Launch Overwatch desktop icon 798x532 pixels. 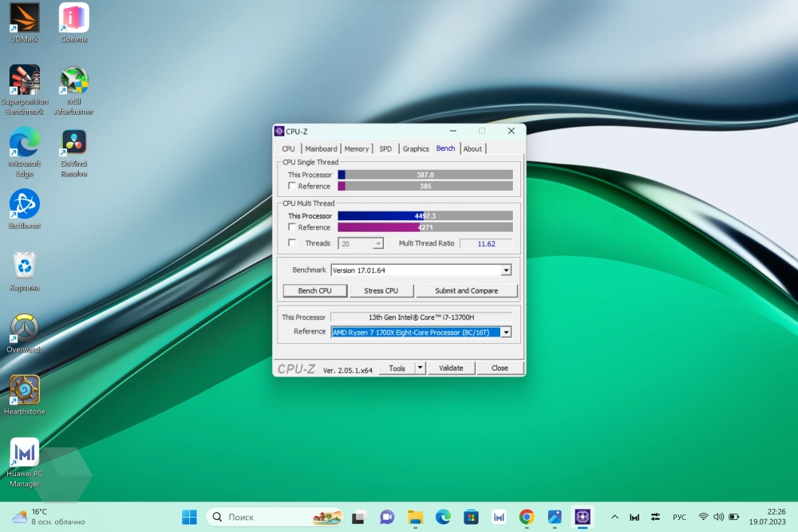pos(25,329)
